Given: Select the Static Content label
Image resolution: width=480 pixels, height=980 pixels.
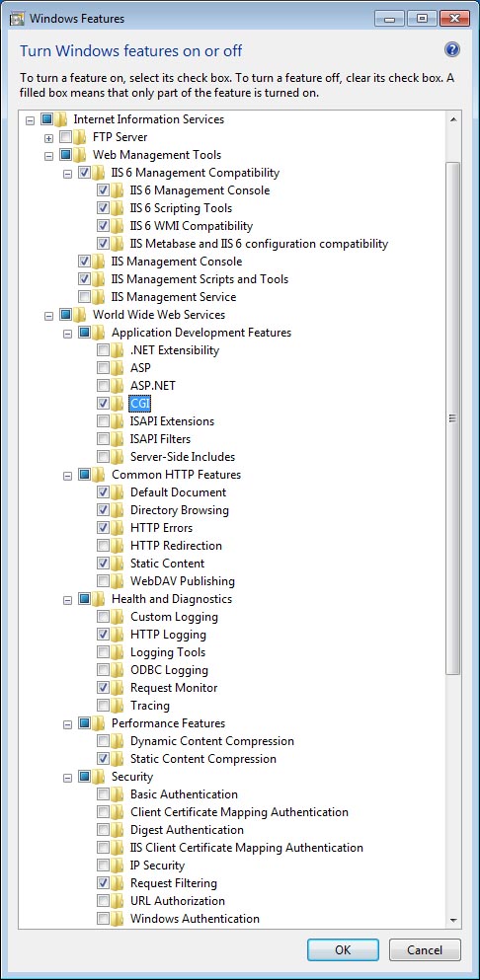Looking at the screenshot, I should (168, 564).
